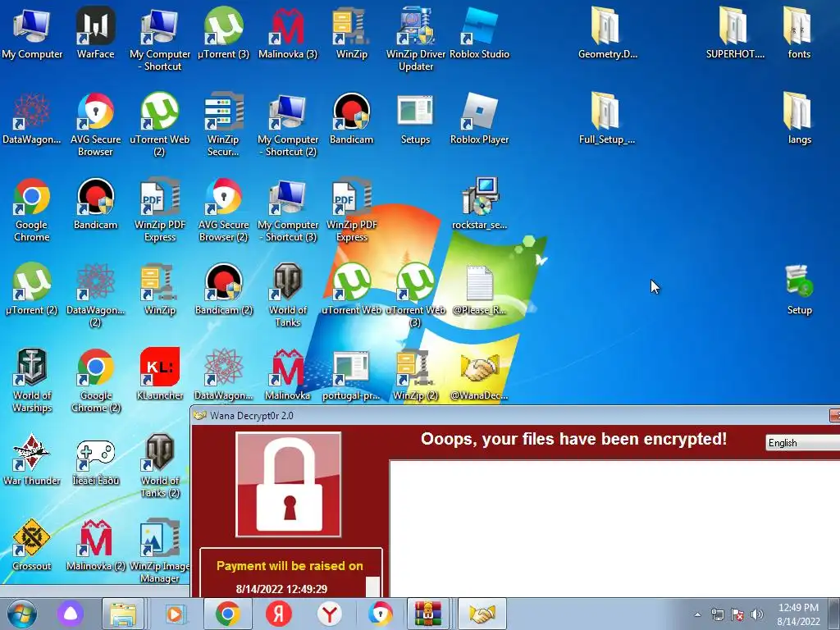Click the '8/14/2022 12:49:29' deadline text
This screenshot has height=630, width=840.
[x=281, y=589]
